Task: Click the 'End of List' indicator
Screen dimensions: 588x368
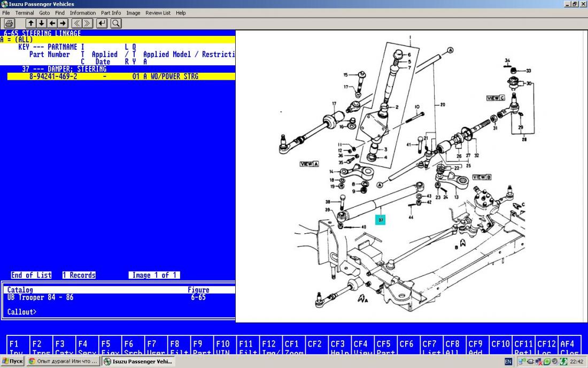Action: [31, 275]
